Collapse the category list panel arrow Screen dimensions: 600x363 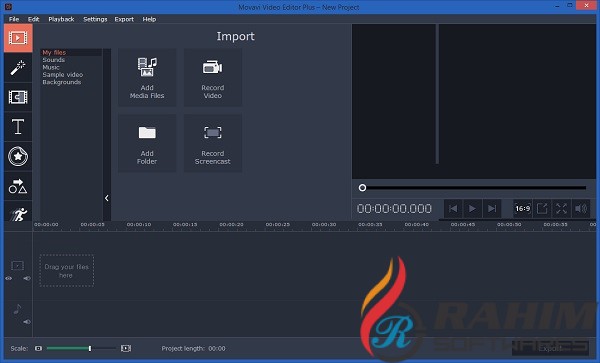(107, 198)
